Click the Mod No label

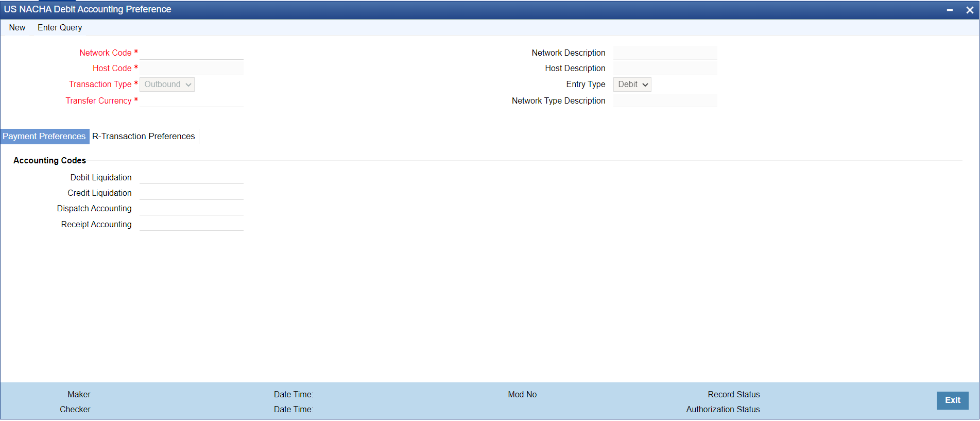click(x=522, y=395)
